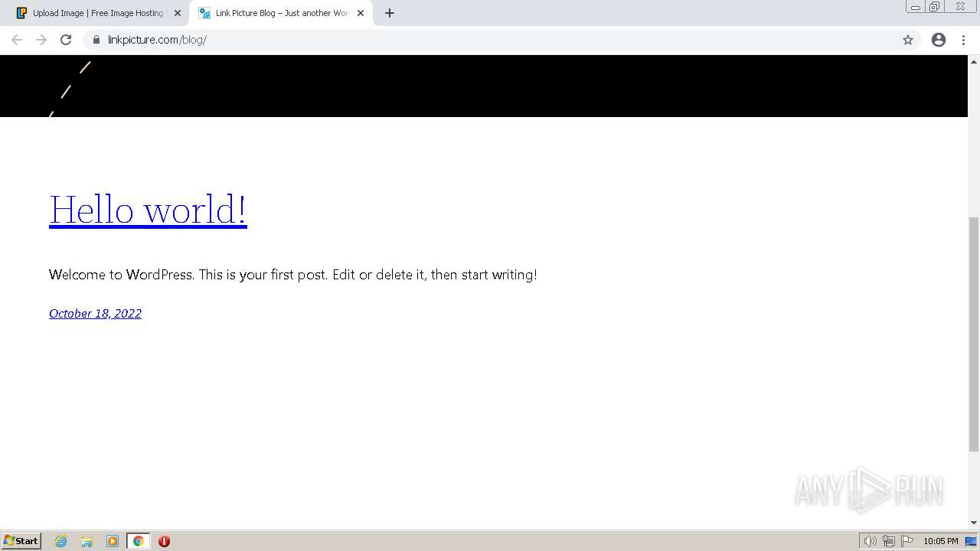Select the Link Picture Blog tab
This screenshot has height=551, width=980.
[x=281, y=13]
